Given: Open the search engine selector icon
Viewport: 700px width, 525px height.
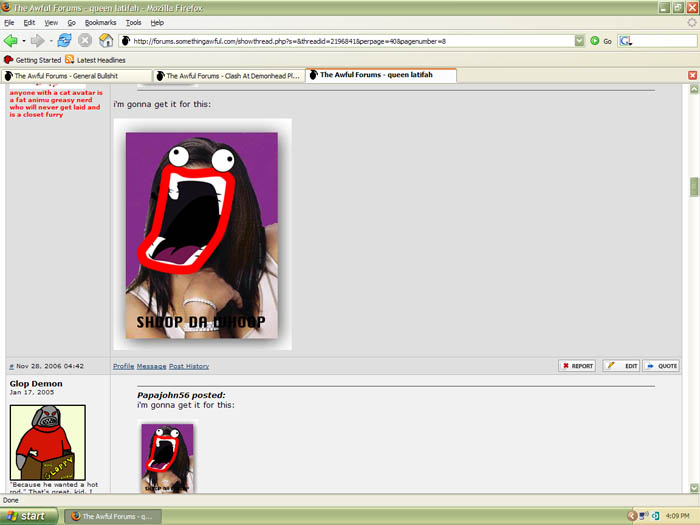Looking at the screenshot, I should coord(625,41).
